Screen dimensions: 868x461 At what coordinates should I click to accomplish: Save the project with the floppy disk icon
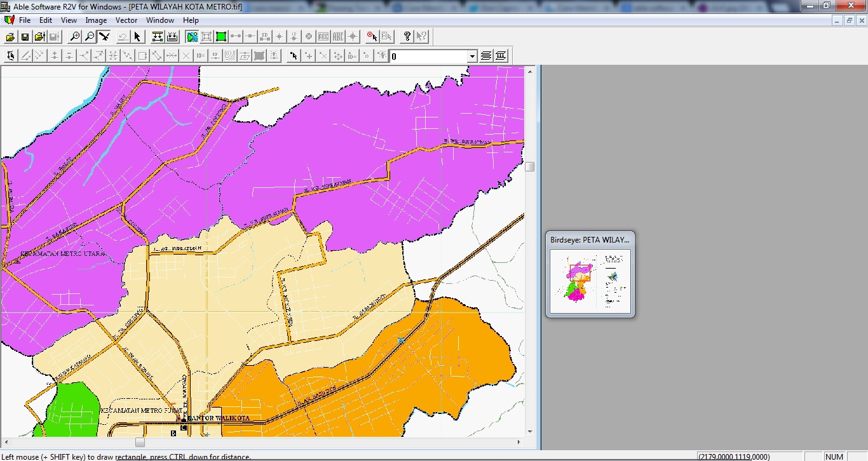coord(25,37)
